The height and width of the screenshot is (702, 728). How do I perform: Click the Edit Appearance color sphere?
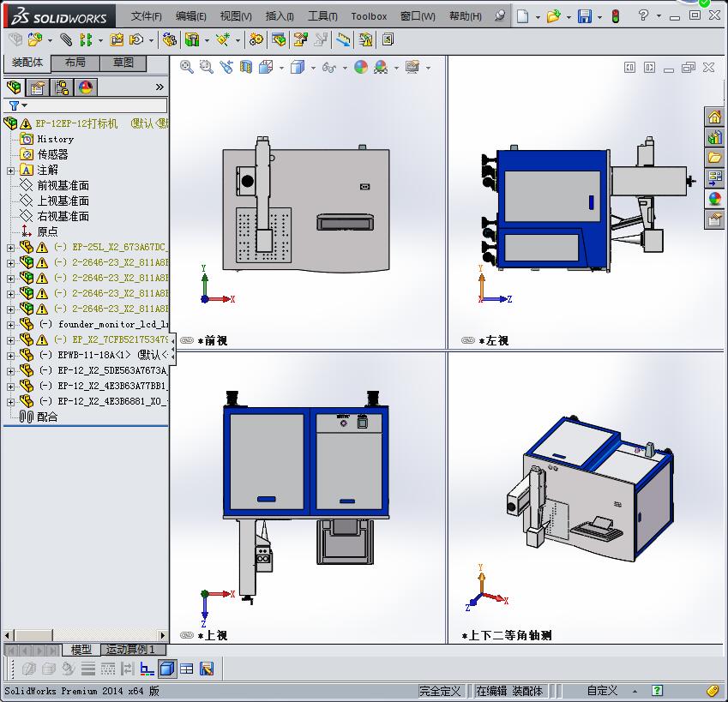click(x=361, y=68)
